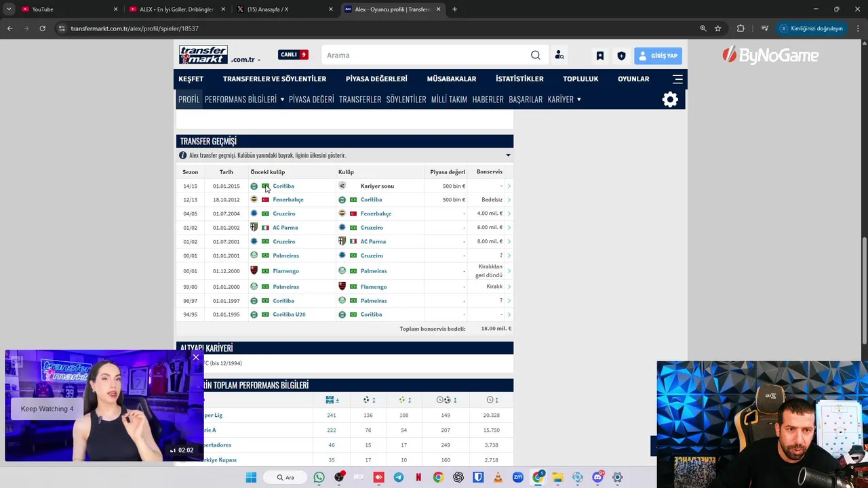Viewport: 868px width, 488px height.
Task: Sort by matches played pitch icon
Action: click(x=332, y=400)
